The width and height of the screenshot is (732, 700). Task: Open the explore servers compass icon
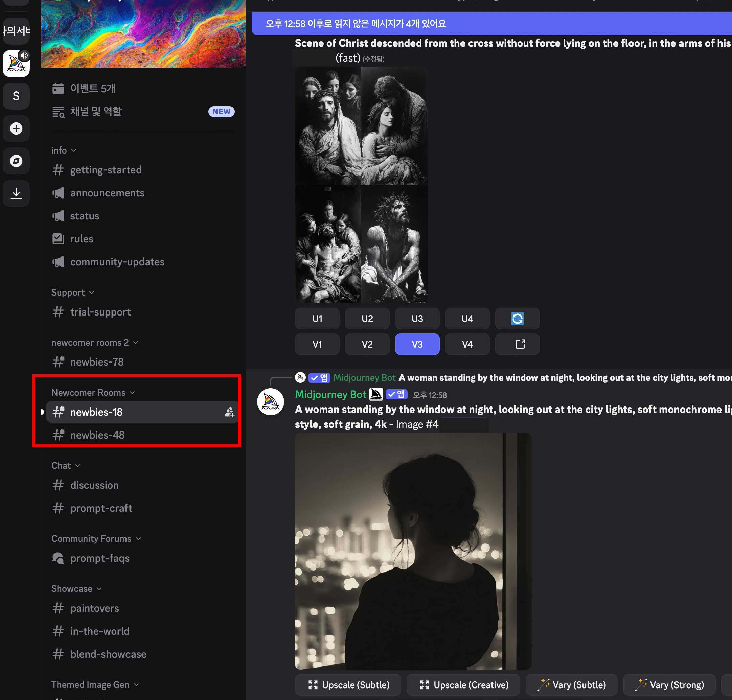point(16,161)
